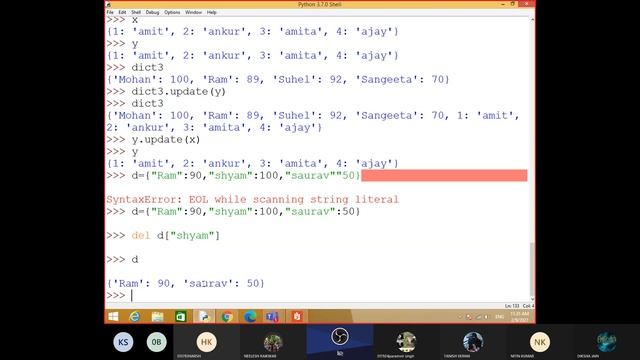Viewport: 640px width, 360px height.
Task: Select the NK participant tile
Action: click(x=540, y=342)
